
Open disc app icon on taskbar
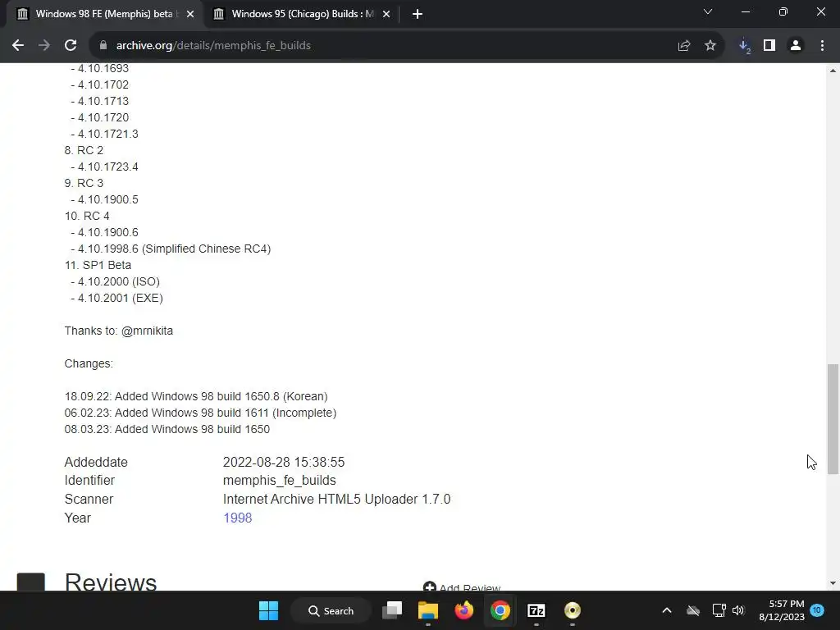pos(572,610)
